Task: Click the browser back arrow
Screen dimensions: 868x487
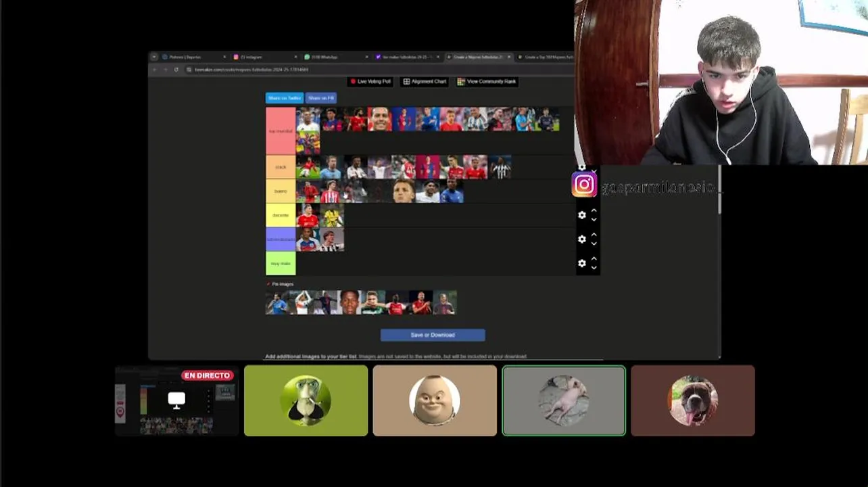Action: (x=154, y=70)
